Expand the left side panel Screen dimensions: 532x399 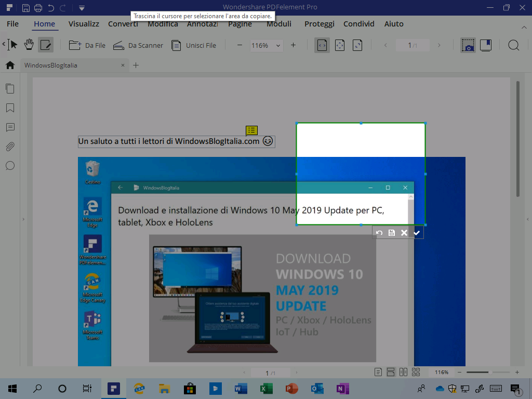[23, 219]
